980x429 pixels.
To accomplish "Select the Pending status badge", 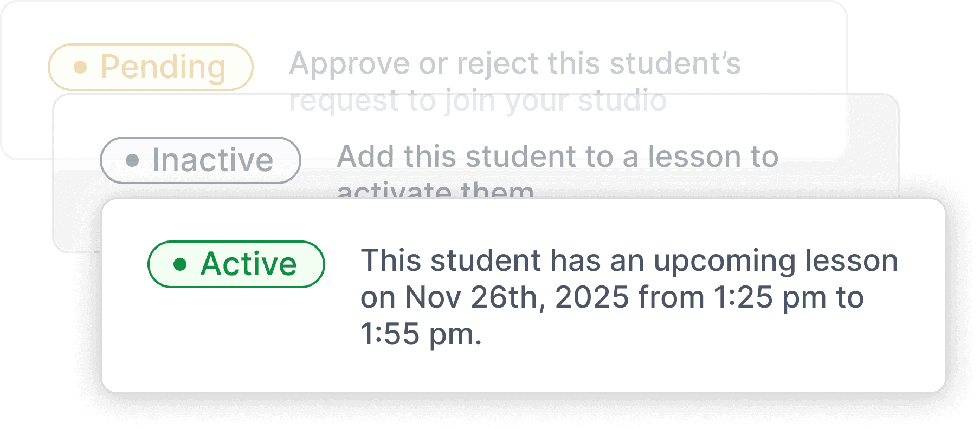I will (x=151, y=67).
